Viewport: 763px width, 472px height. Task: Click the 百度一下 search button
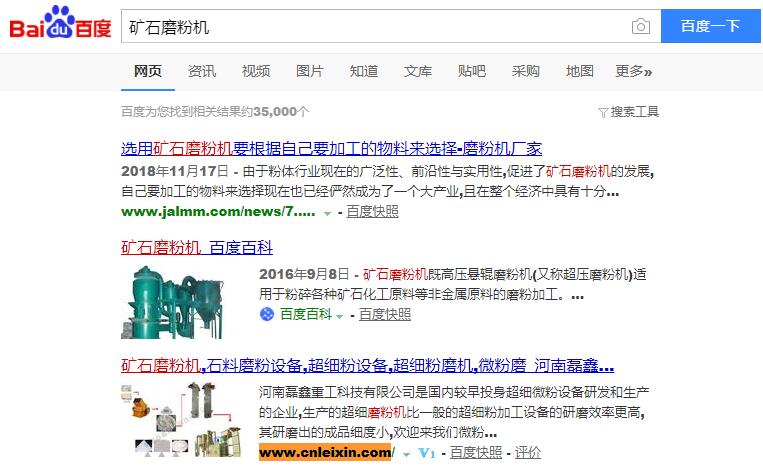(710, 26)
